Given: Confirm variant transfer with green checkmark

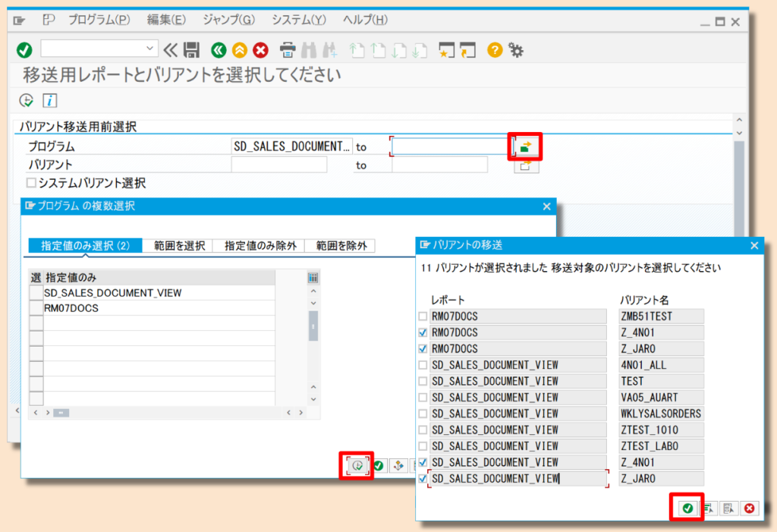Looking at the screenshot, I should pyautogui.click(x=687, y=508).
